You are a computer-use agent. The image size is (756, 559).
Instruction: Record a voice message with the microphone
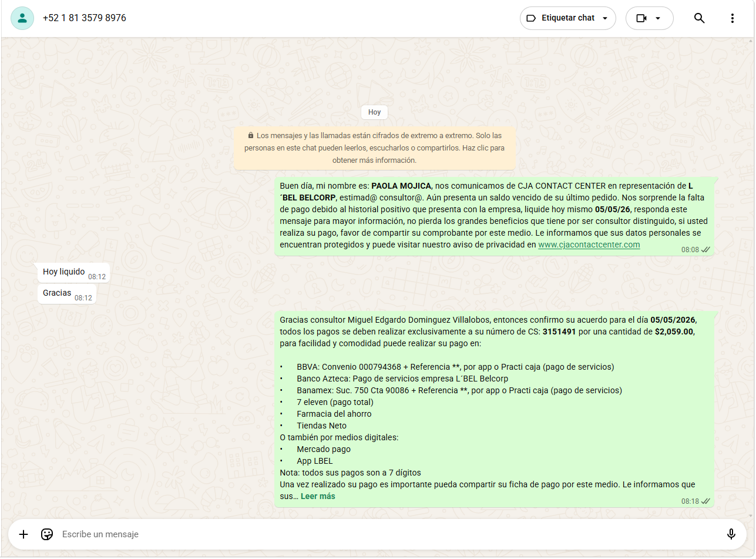click(731, 534)
